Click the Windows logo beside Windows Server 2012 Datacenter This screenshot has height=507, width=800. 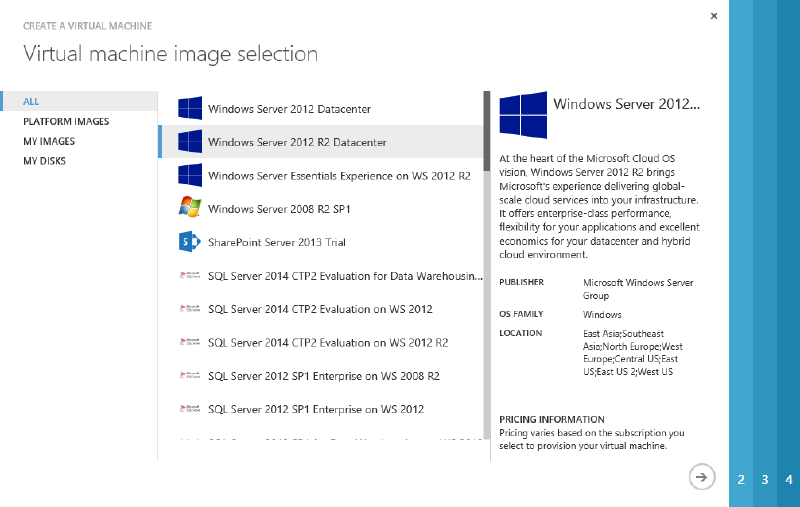coord(190,108)
